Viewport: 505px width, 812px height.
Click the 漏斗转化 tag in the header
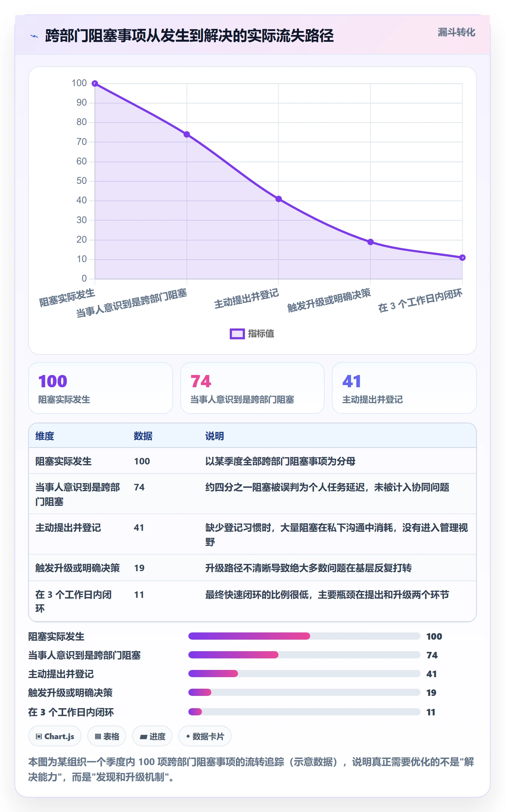(x=456, y=32)
